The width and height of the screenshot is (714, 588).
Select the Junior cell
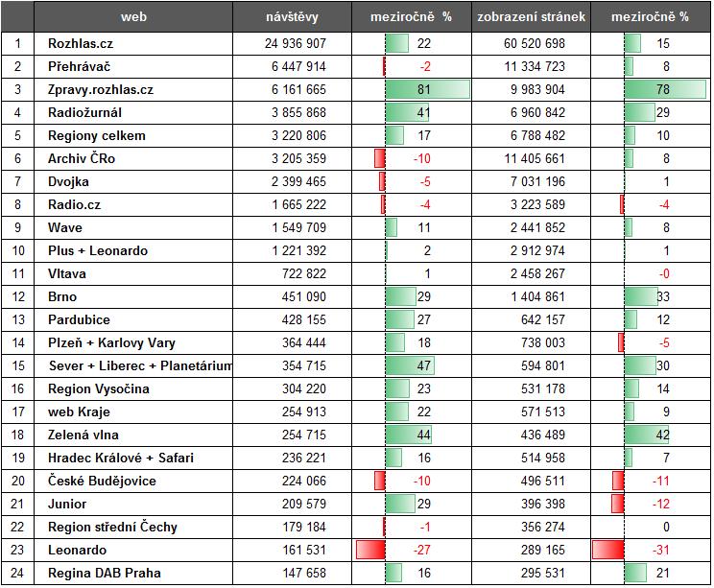pos(133,505)
